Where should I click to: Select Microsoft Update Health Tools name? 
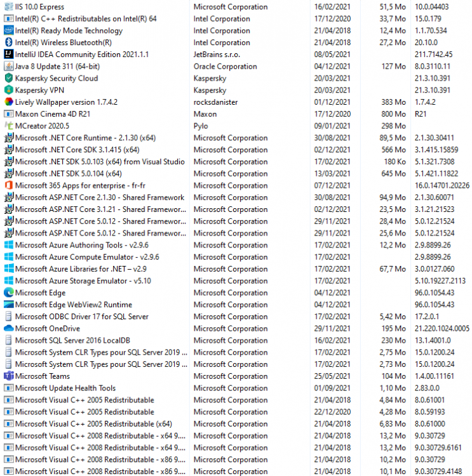[65, 388]
